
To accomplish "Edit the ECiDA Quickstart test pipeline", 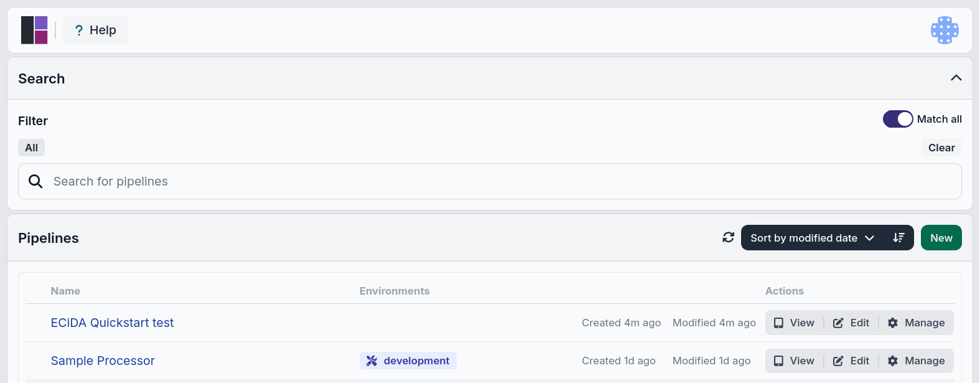I will [x=851, y=323].
